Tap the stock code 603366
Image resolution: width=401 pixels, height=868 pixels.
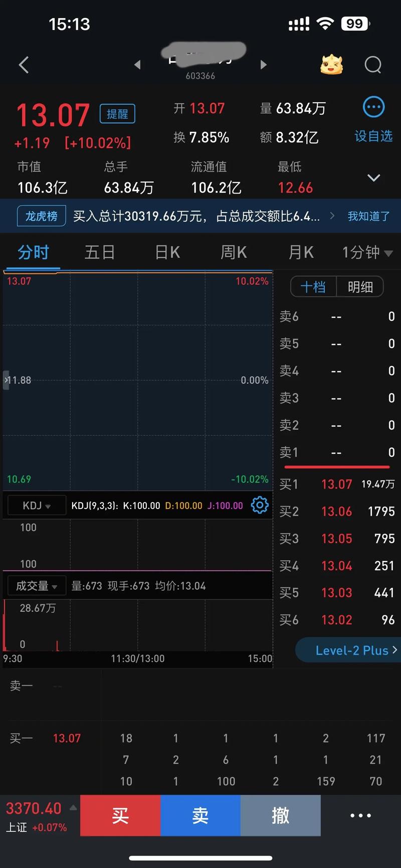(200, 76)
